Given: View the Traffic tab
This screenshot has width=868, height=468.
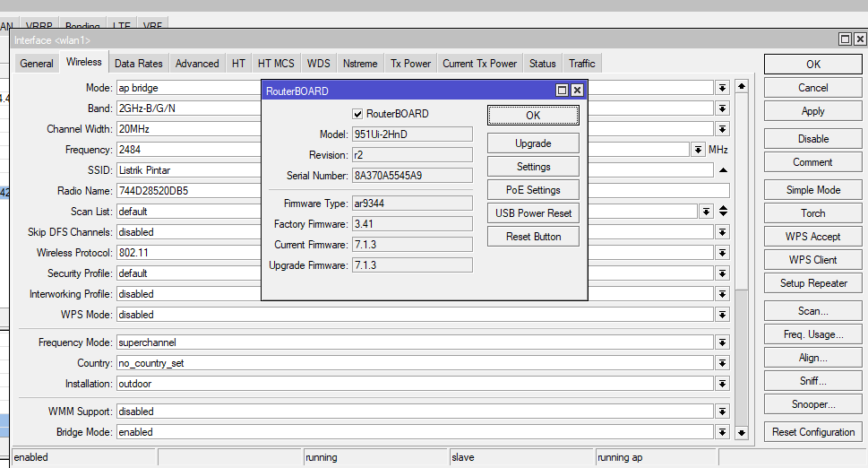Looking at the screenshot, I should click(x=582, y=64).
